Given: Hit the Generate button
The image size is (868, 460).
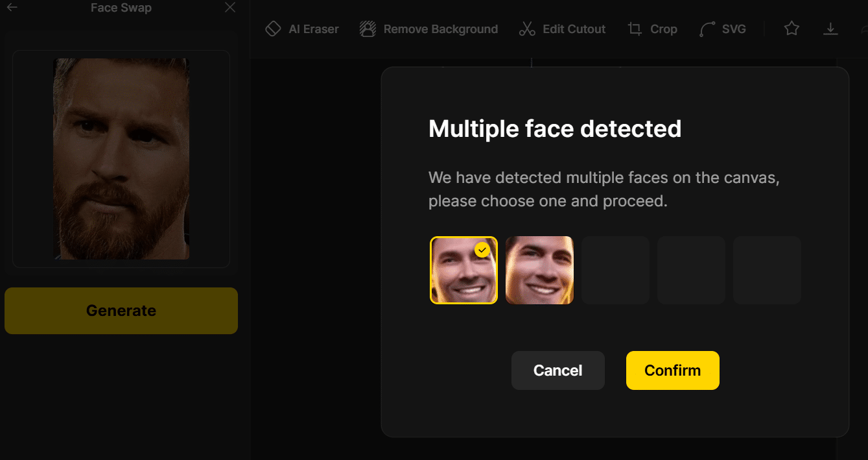Looking at the screenshot, I should pos(121,311).
